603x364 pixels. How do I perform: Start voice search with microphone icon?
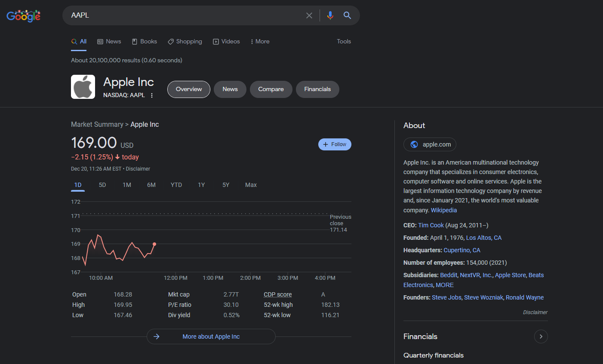click(330, 15)
